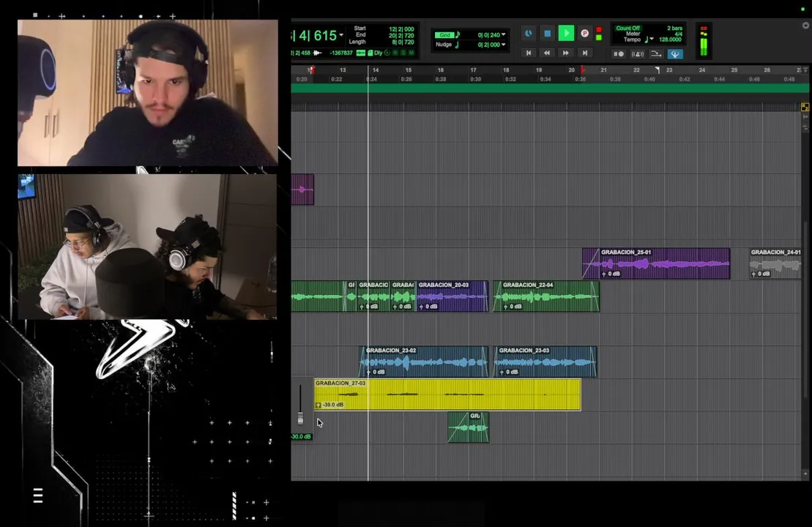The height and width of the screenshot is (527, 812).
Task: Return to Zero in the transport
Action: [x=528, y=53]
